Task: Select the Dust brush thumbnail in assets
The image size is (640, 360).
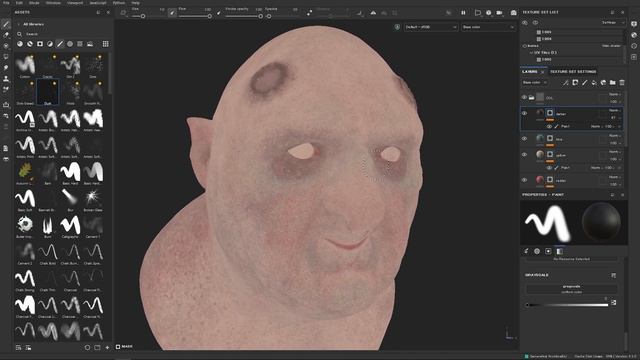Action: [48, 91]
